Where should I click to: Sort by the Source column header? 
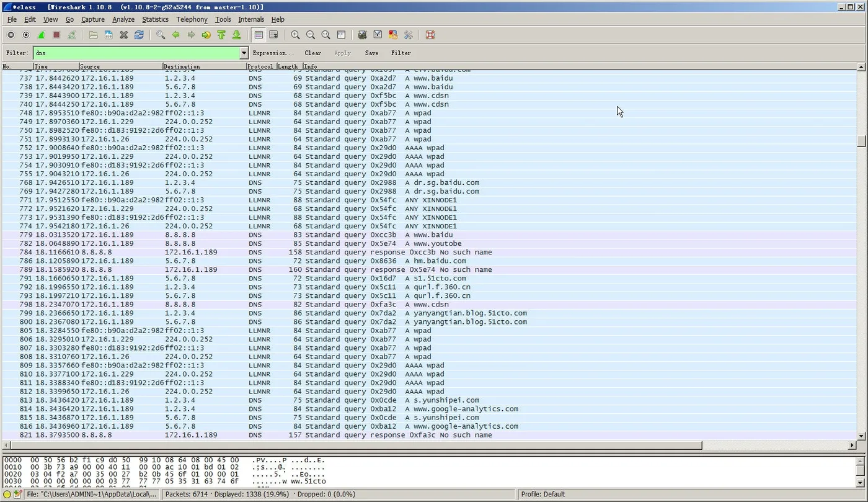point(121,66)
